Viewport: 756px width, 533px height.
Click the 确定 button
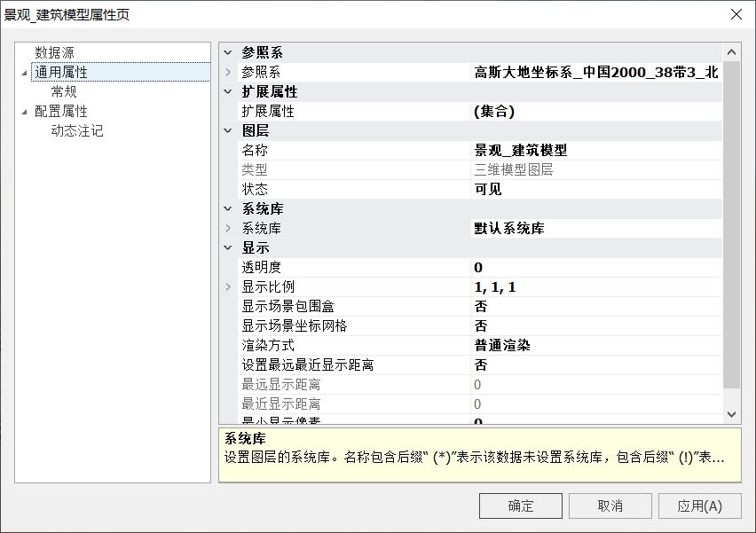tap(520, 506)
